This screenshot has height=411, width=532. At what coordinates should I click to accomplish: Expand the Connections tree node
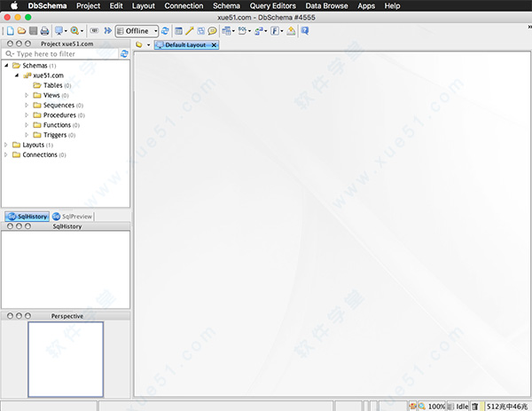pos(7,154)
